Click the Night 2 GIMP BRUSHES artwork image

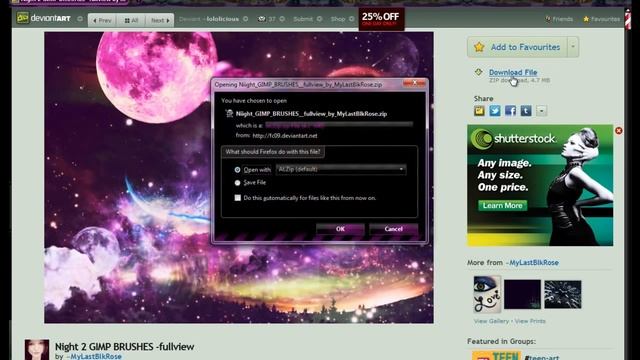pos(239,178)
